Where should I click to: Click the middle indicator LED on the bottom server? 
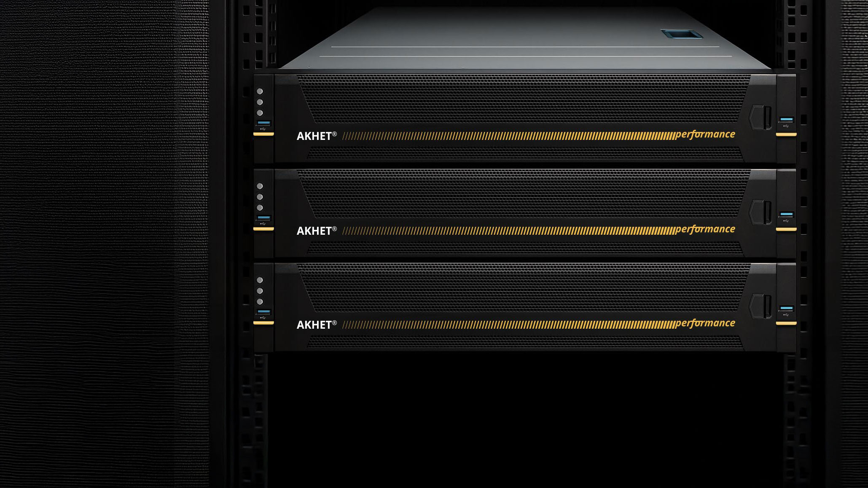pyautogui.click(x=260, y=291)
